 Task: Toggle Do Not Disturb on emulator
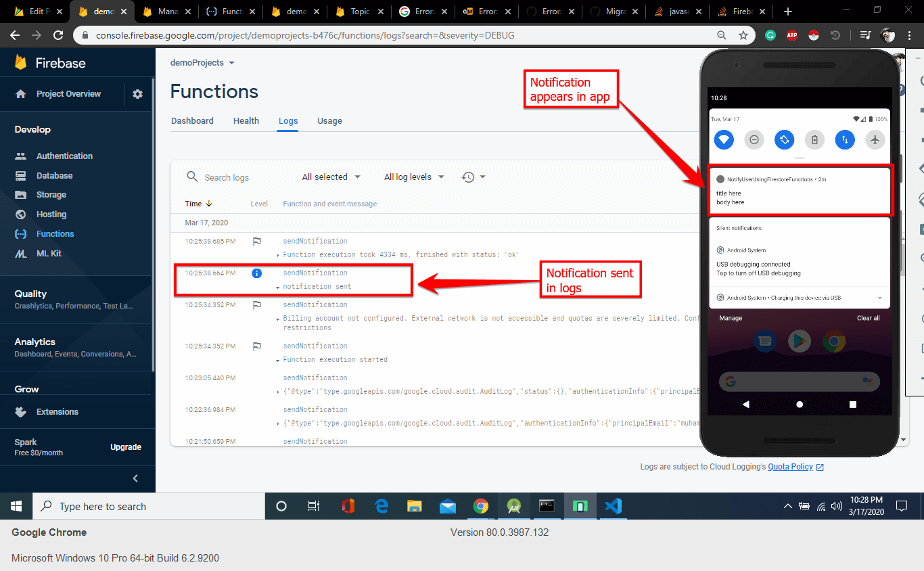point(754,140)
